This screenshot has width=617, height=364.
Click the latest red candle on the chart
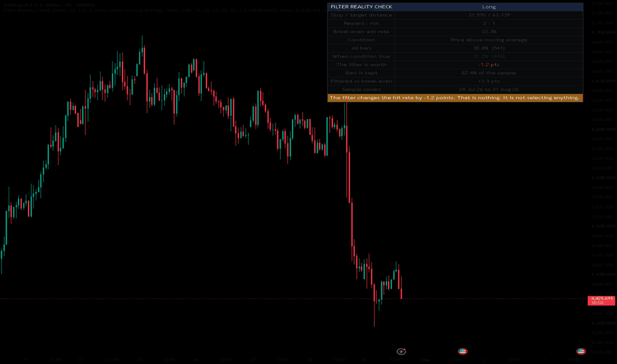pyautogui.click(x=401, y=288)
